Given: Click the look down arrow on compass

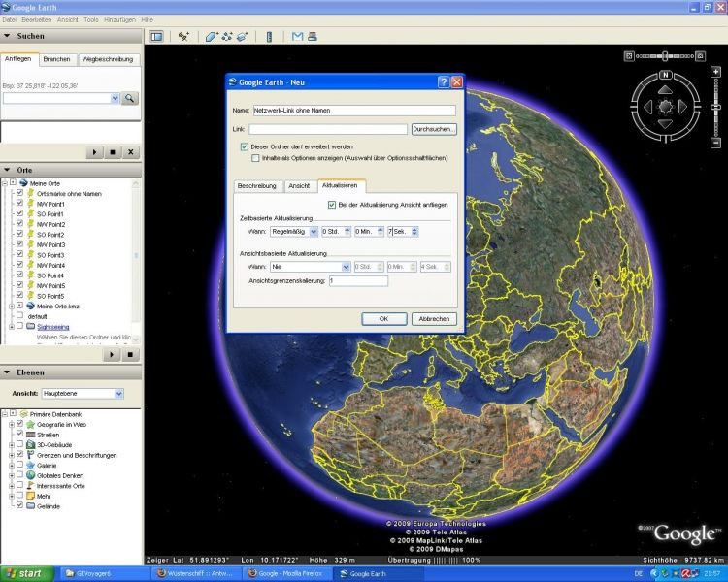Looking at the screenshot, I should tap(665, 124).
